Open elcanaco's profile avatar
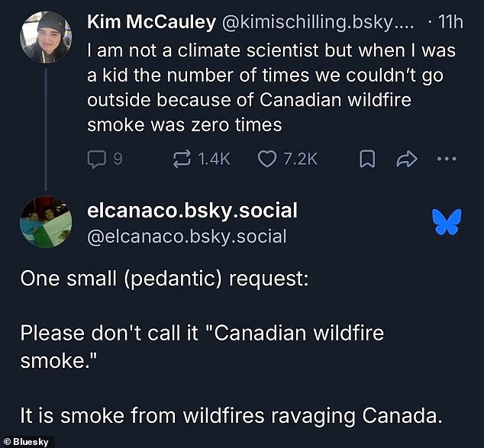This screenshot has height=448, width=484. tap(46, 222)
